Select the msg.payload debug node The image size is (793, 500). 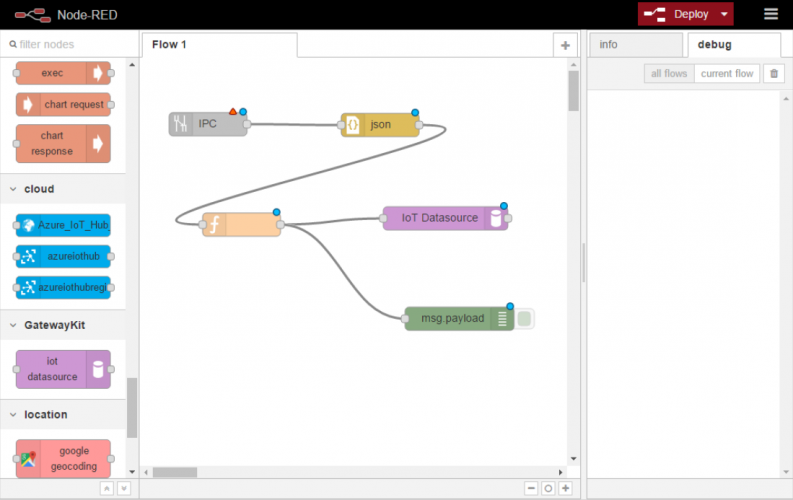click(x=452, y=319)
